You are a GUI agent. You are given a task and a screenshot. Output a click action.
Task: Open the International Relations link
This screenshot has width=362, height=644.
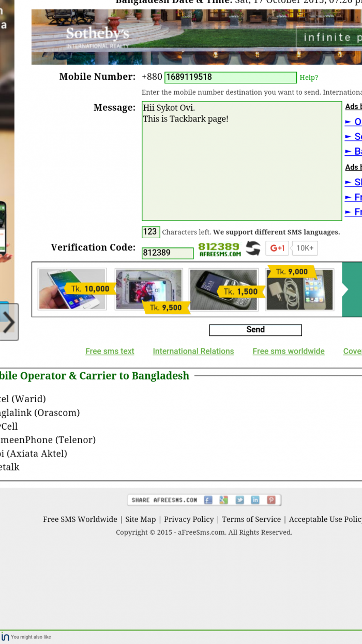pyautogui.click(x=193, y=351)
